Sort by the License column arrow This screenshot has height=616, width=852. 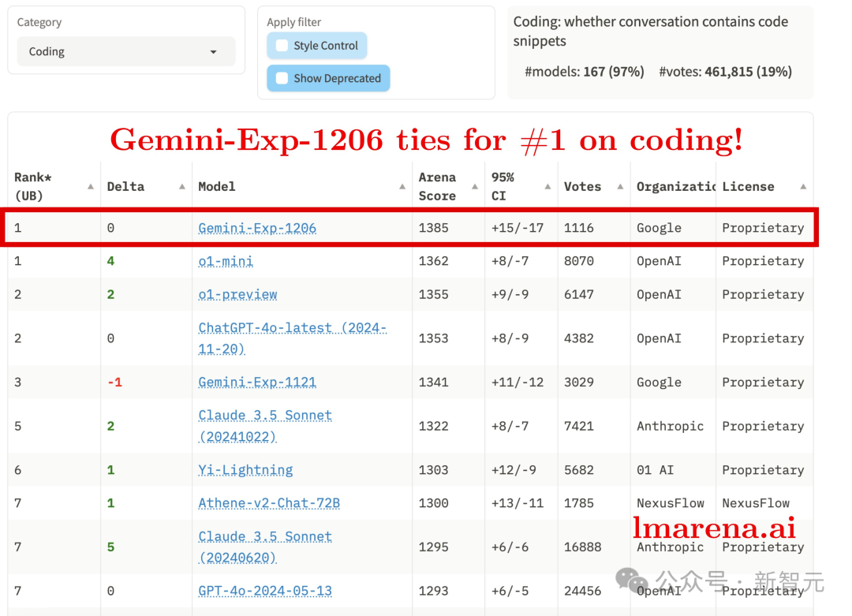tap(803, 186)
